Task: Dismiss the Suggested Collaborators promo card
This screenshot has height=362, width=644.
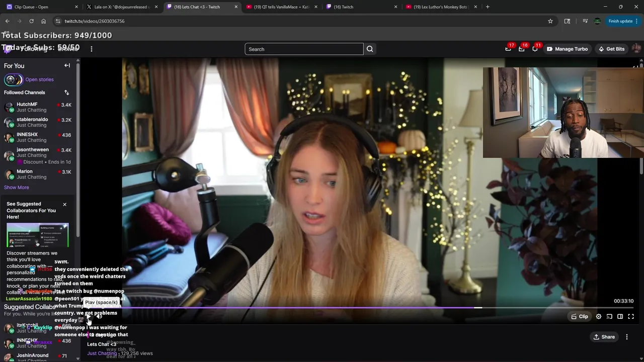Action: pos(64,204)
